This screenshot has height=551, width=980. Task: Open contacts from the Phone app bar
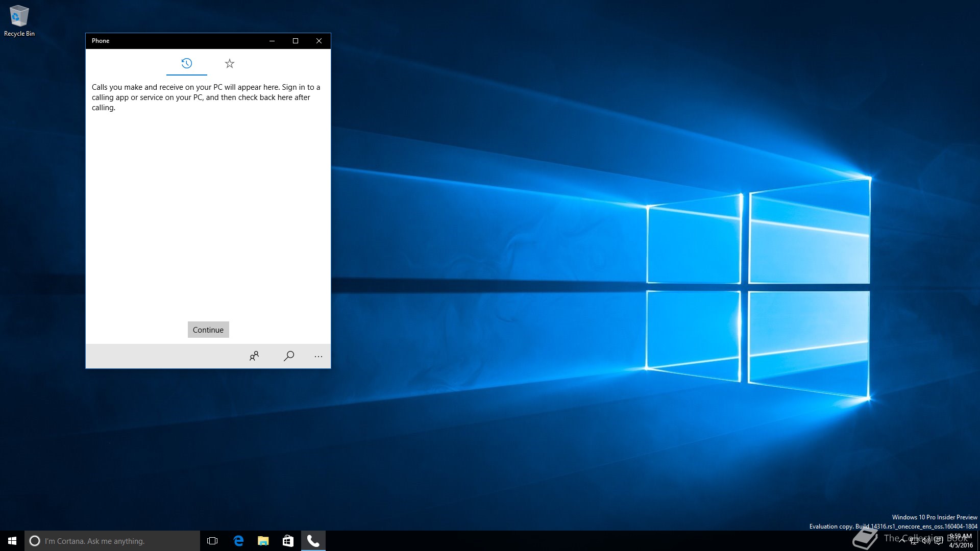click(254, 356)
